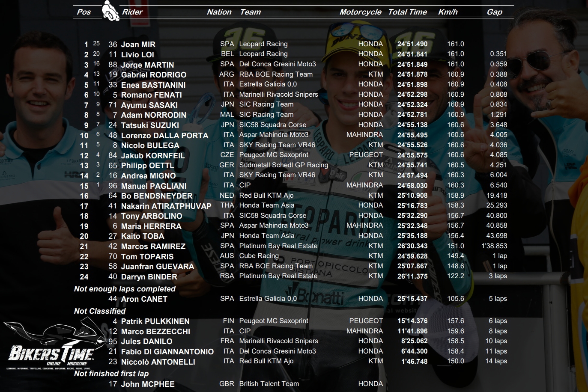Click the Not Classified heading
Image resolution: width=588 pixels, height=392 pixels.
(x=100, y=311)
